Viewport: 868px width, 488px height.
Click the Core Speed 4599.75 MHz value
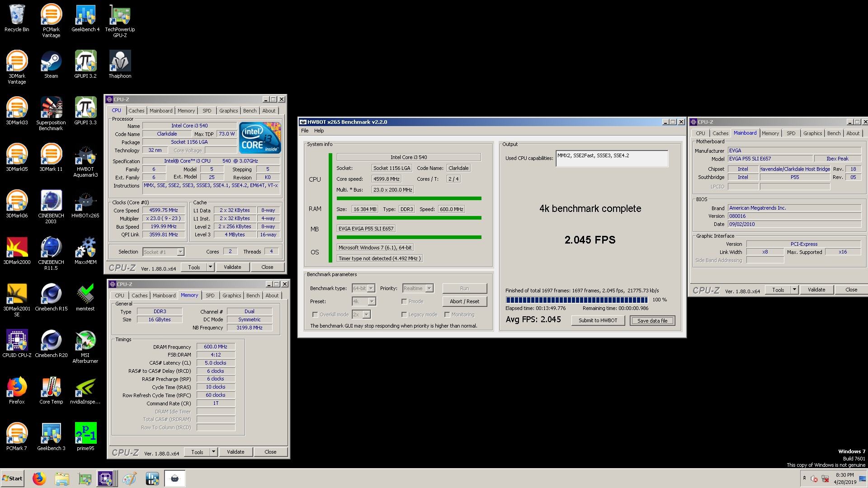pos(164,210)
